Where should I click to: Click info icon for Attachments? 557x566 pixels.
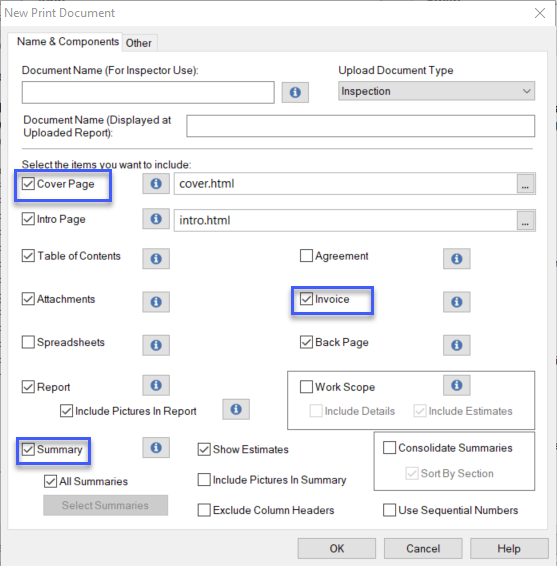pyautogui.click(x=156, y=302)
